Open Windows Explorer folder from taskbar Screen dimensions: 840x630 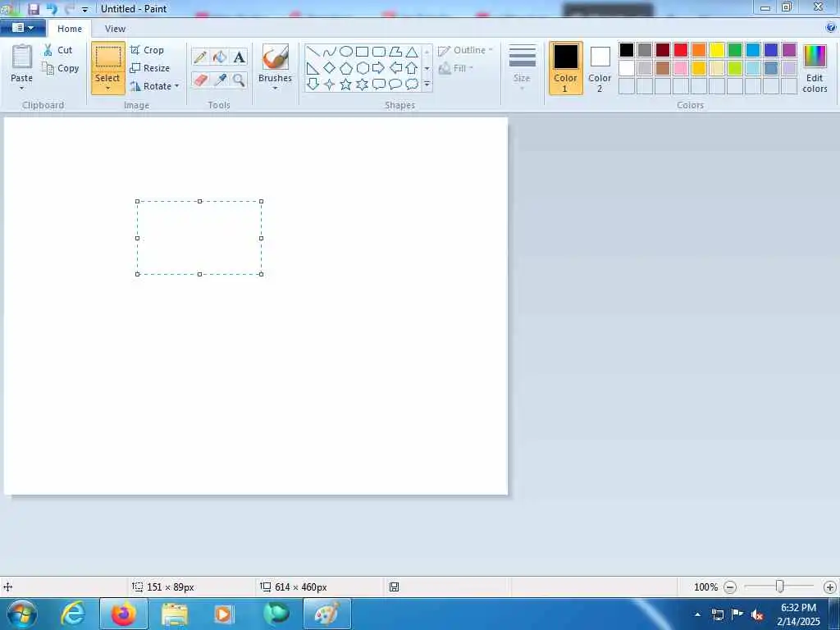click(174, 614)
